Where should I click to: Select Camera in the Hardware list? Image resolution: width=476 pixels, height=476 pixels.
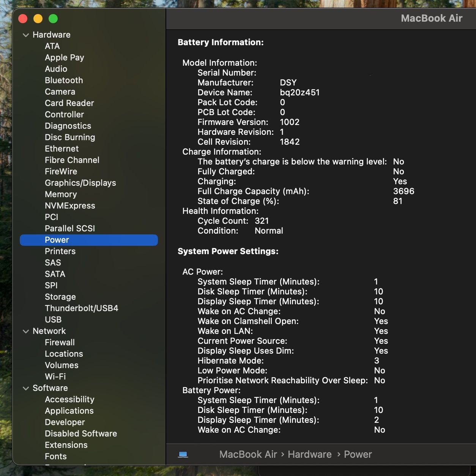[x=60, y=92]
